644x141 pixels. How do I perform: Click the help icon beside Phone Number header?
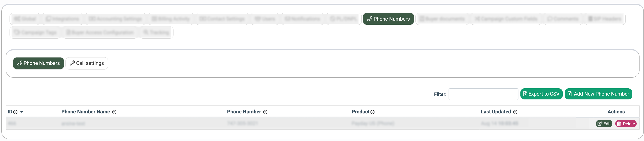265,112
